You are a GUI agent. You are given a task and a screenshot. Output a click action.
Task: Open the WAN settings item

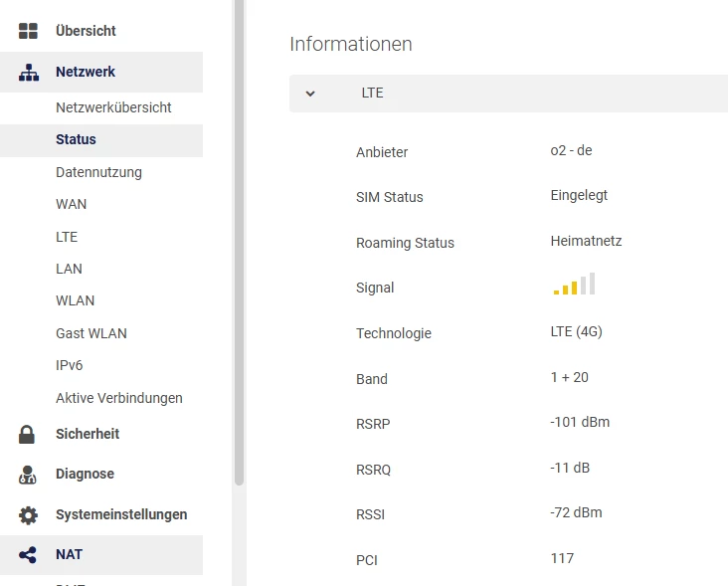71,204
